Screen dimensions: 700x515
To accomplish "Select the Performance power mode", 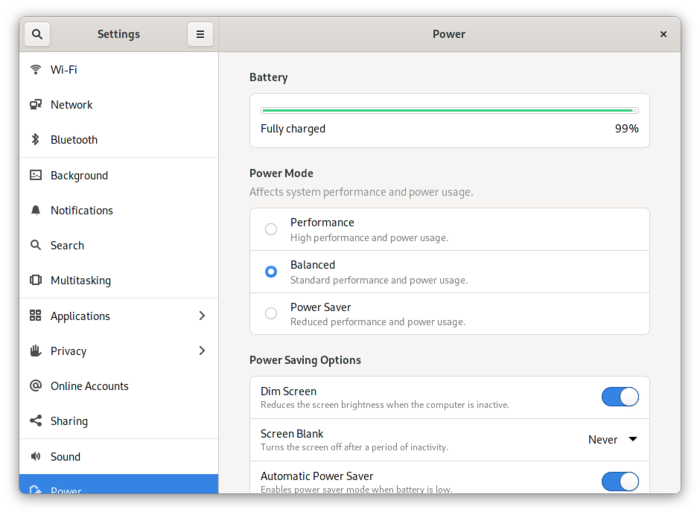I will coord(271,229).
